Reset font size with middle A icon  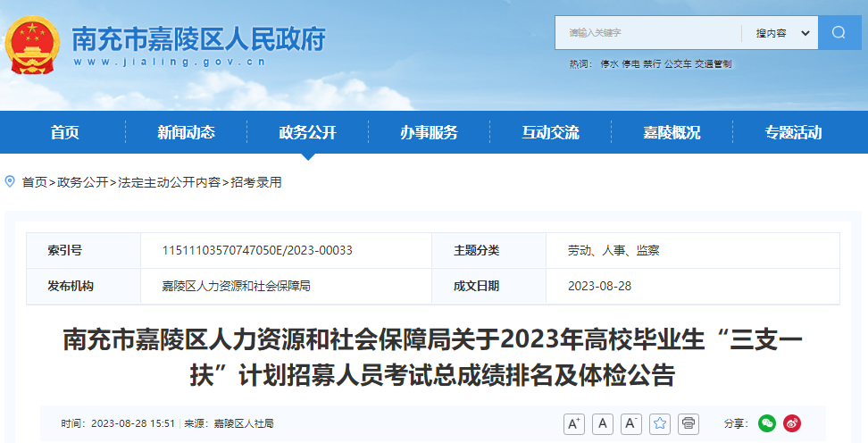point(602,424)
